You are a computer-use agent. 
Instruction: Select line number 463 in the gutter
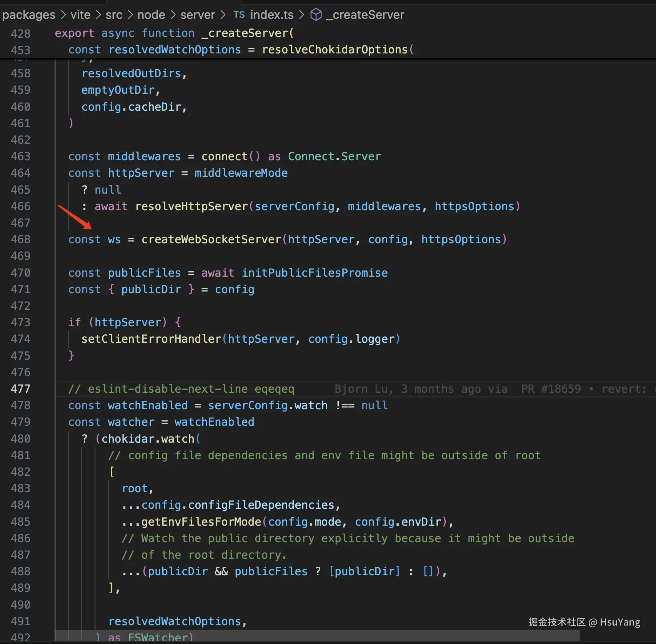[20, 156]
